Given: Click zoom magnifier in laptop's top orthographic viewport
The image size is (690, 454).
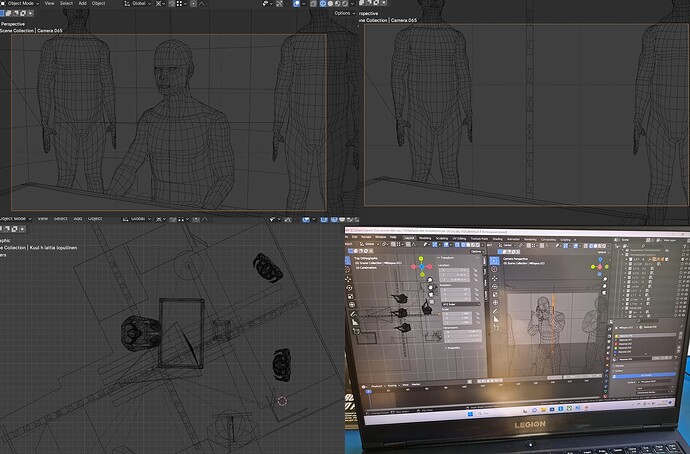Looking at the screenshot, I should [x=430, y=280].
